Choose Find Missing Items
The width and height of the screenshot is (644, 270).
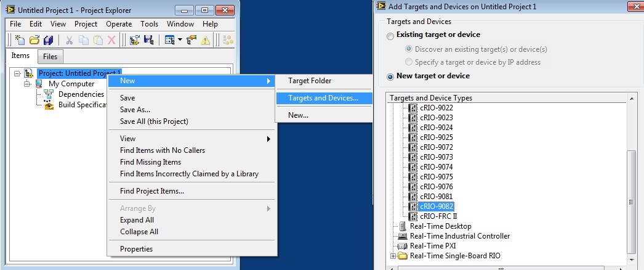click(191, 162)
